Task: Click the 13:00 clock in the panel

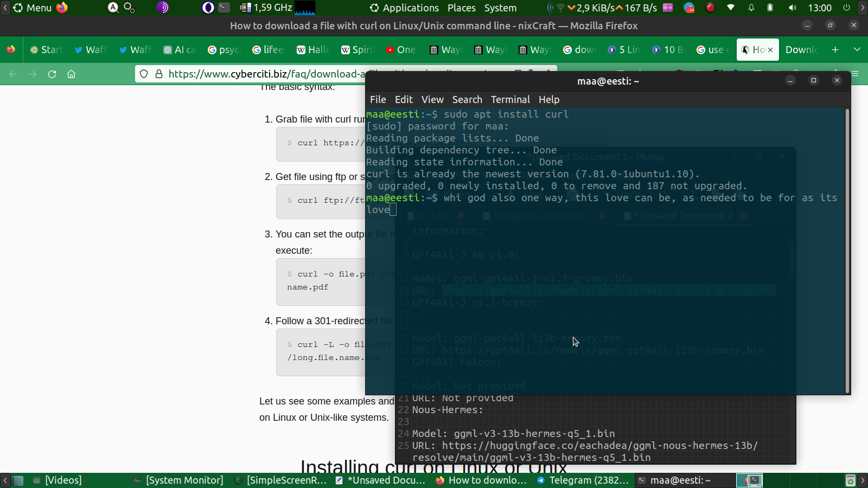Action: tap(820, 8)
